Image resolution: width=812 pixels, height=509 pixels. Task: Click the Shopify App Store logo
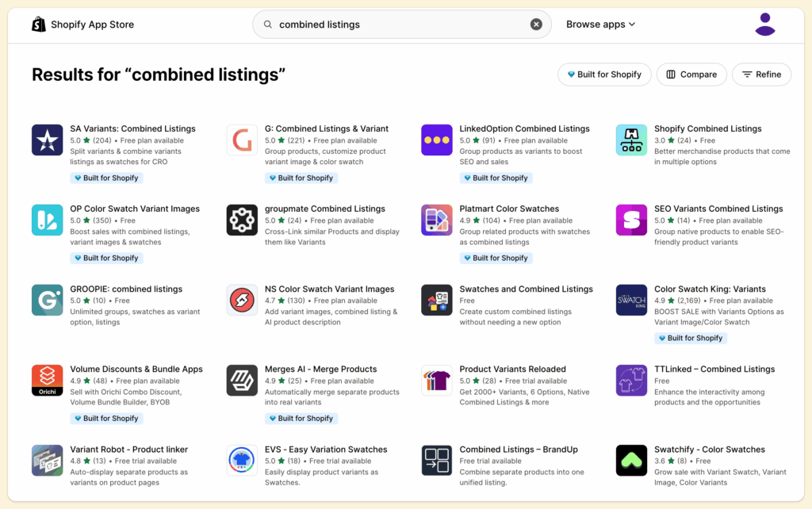pos(82,25)
